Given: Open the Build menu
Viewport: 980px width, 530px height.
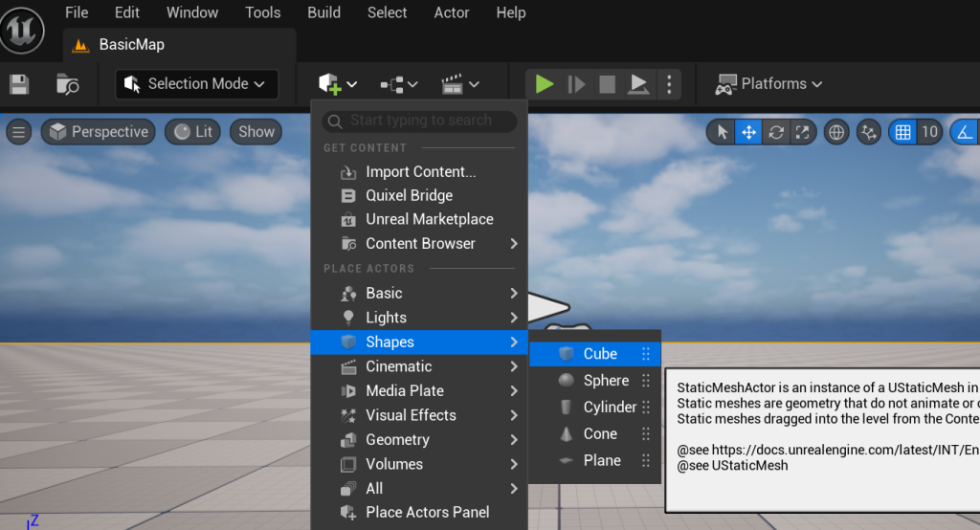Looking at the screenshot, I should pos(323,12).
